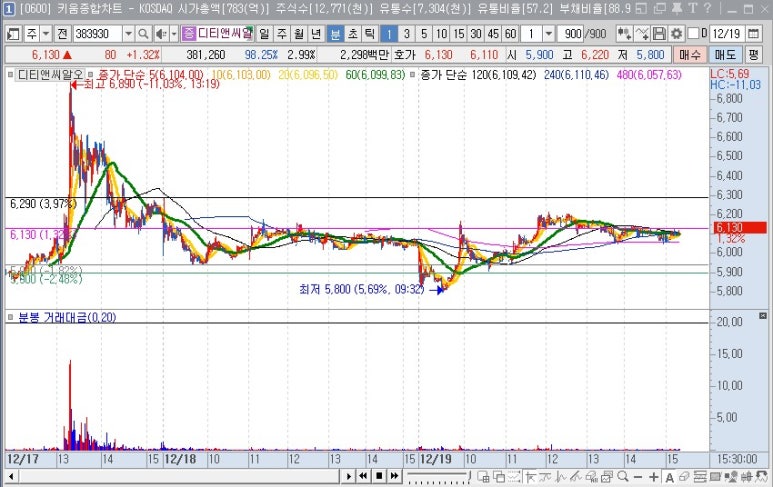Toggle the 디티앤씨알오 price legend marker
The height and width of the screenshot is (487, 773).
10,75
